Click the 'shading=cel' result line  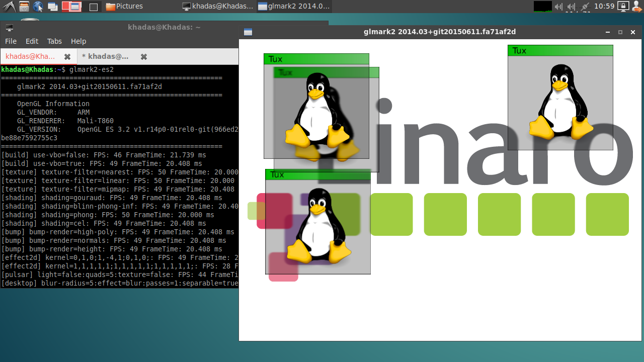tap(104, 223)
